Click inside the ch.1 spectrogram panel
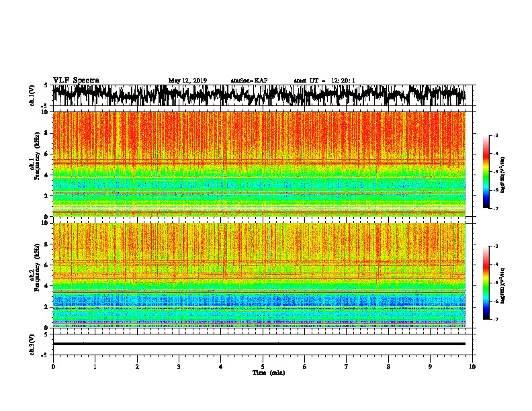The image size is (532, 411). tap(259, 164)
